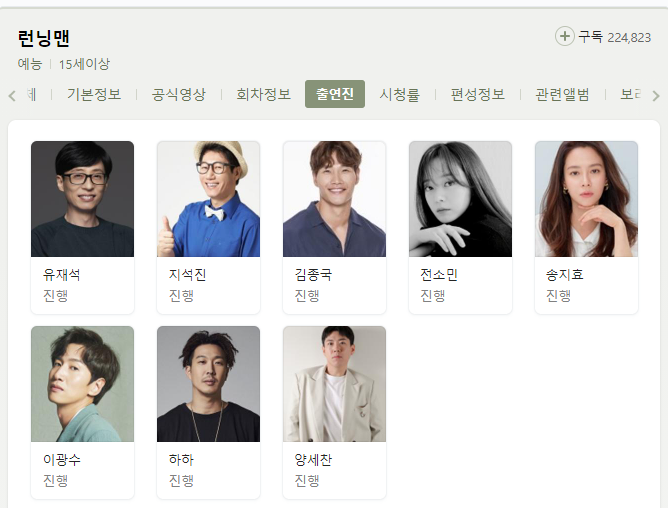Click the 구독 224,823 subscribe text
This screenshot has width=668, height=508.
coord(614,37)
